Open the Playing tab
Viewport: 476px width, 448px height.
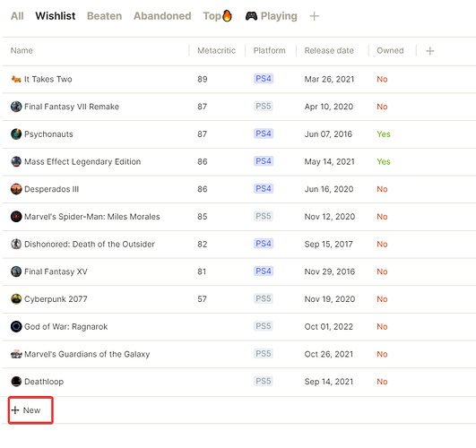point(271,16)
